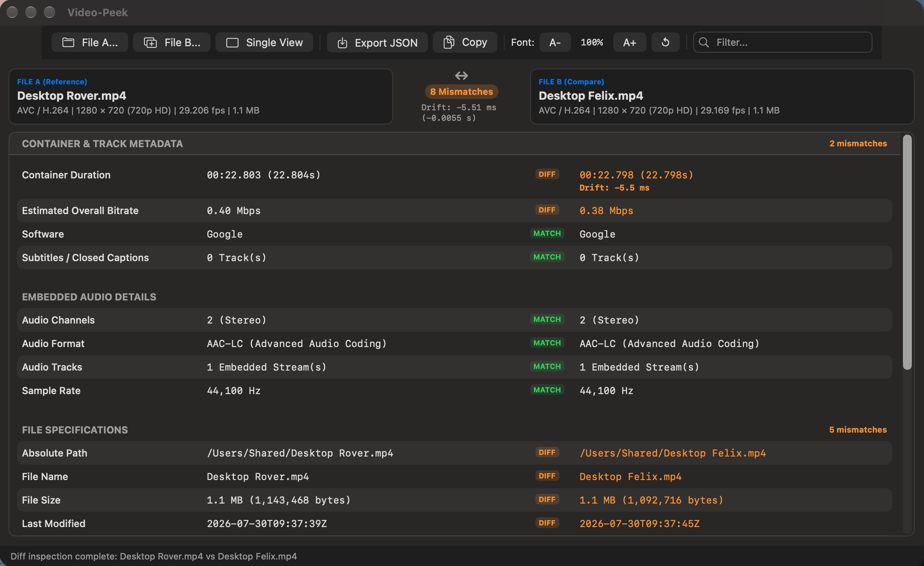Click the magnifier icon in Filter box
Viewport: 924px width, 566px height.
(x=704, y=43)
